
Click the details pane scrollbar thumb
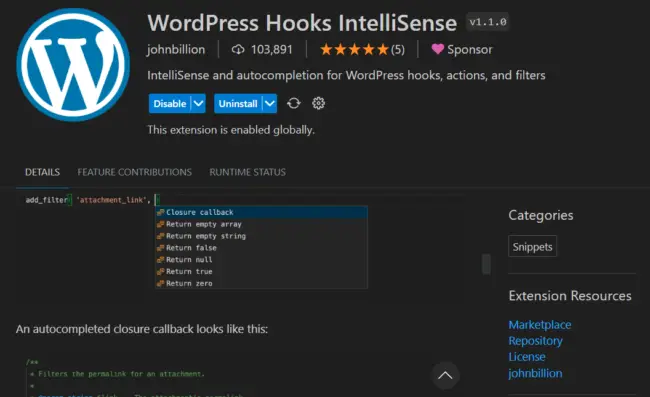click(x=486, y=264)
